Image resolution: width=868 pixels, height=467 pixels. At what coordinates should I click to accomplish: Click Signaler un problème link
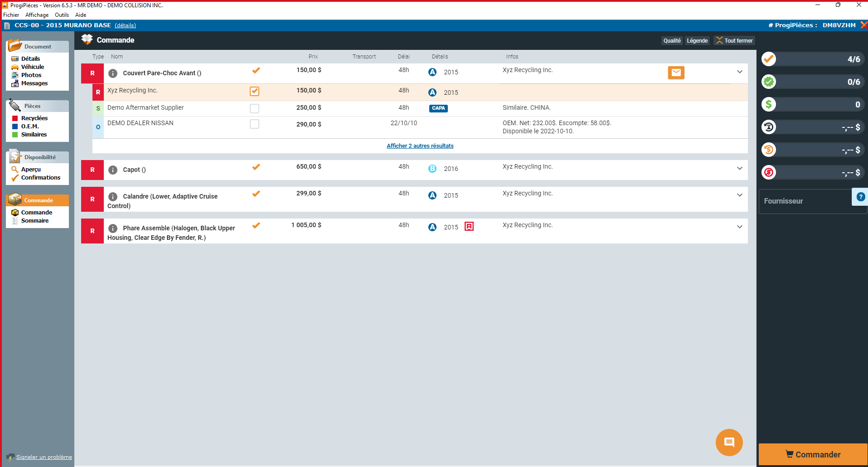44,457
